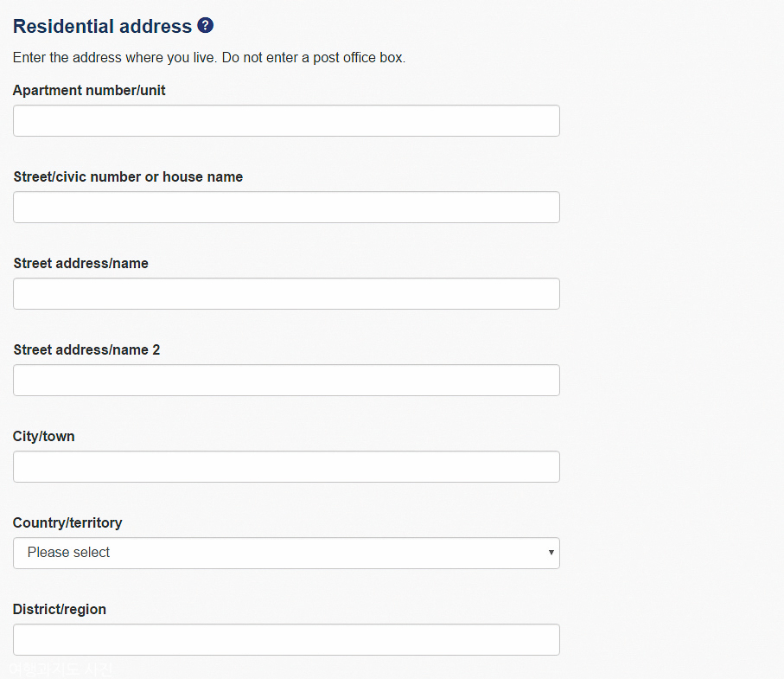Select the Street/civic number or house name field
This screenshot has height=679, width=784.
pyautogui.click(x=286, y=207)
